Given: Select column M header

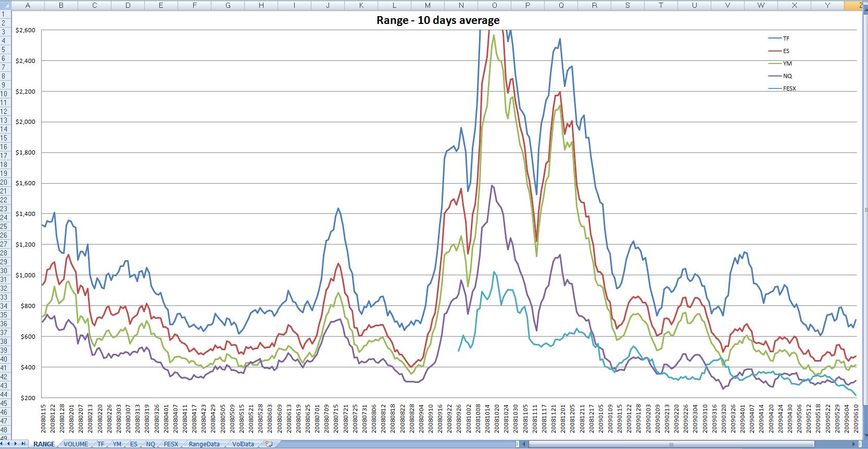Looking at the screenshot, I should point(427,5).
